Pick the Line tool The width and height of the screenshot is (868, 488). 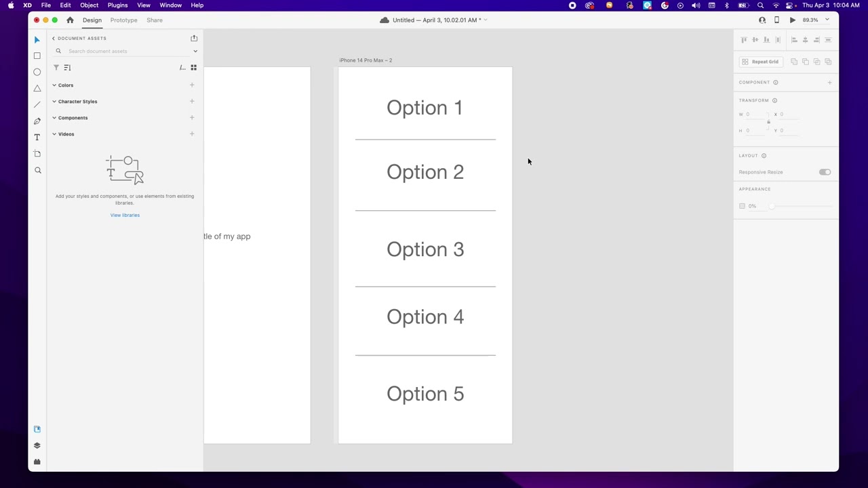37,104
